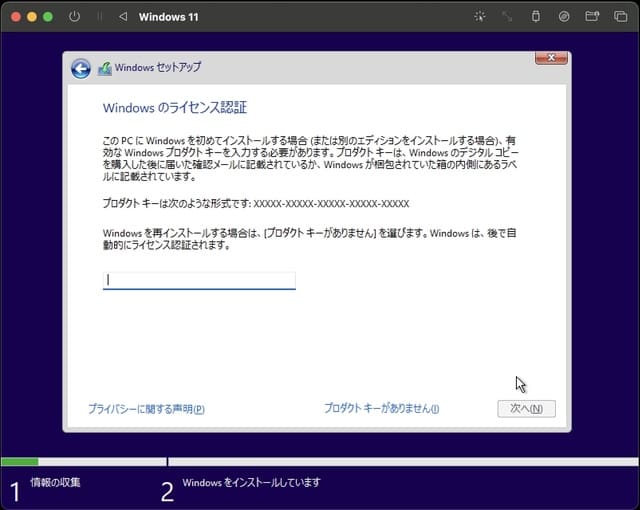The height and width of the screenshot is (510, 640).
Task: Click step 1 情報の収集 label
Action: pos(55,483)
